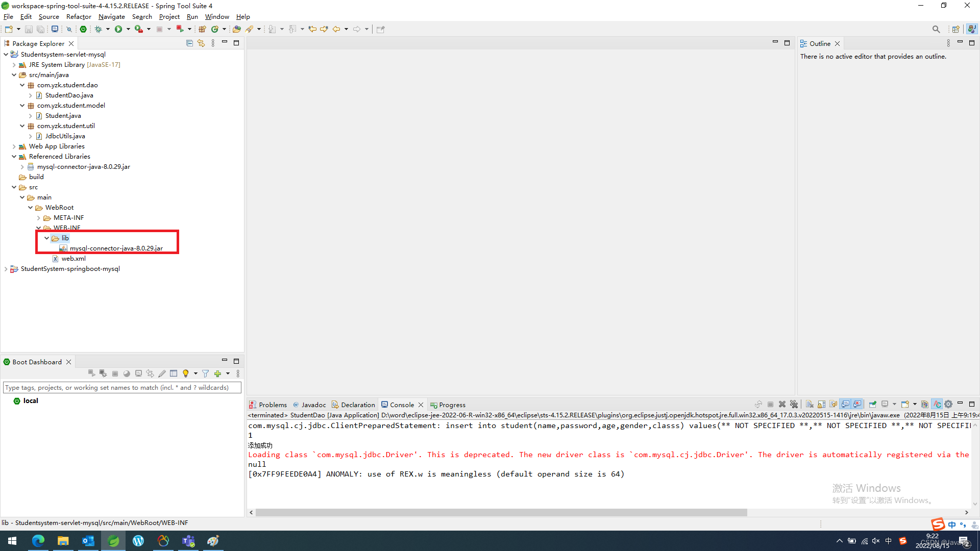Remove all terminated launches in Console

(794, 404)
